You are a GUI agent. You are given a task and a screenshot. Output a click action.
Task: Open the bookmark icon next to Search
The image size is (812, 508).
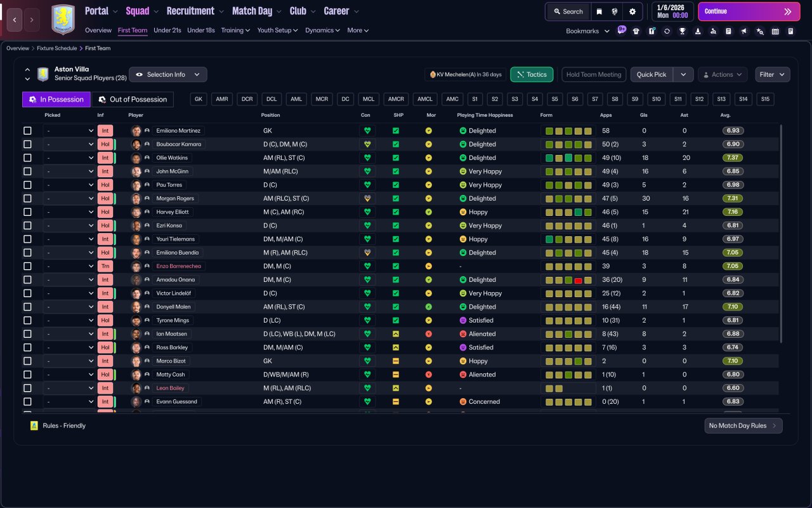(x=599, y=11)
